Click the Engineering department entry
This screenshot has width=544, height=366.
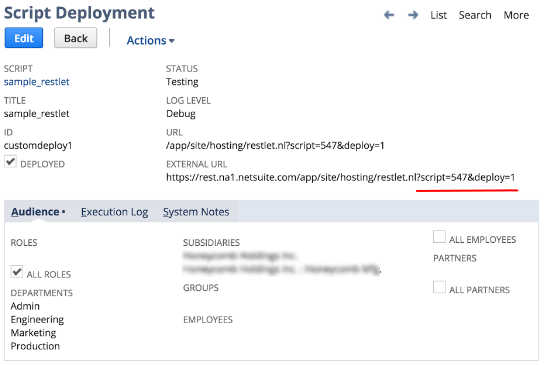coord(37,320)
